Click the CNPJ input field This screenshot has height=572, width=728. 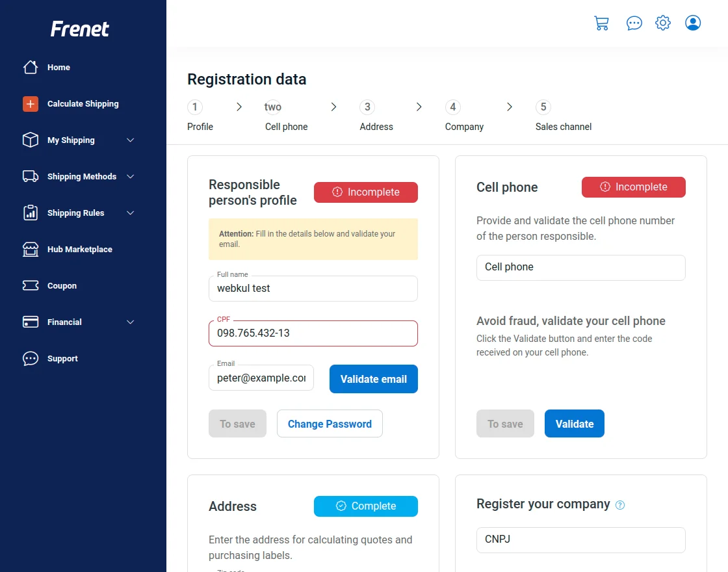(x=580, y=540)
